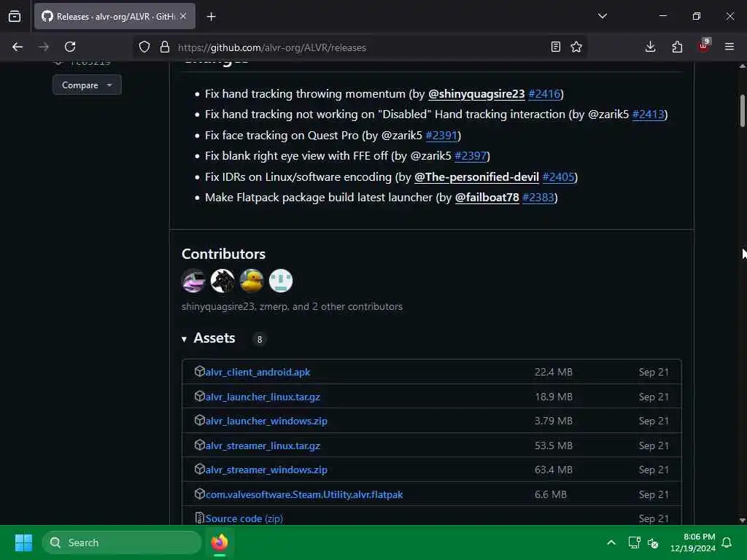Click package icon beside alvr_launcher_windows.zip

(x=200, y=420)
